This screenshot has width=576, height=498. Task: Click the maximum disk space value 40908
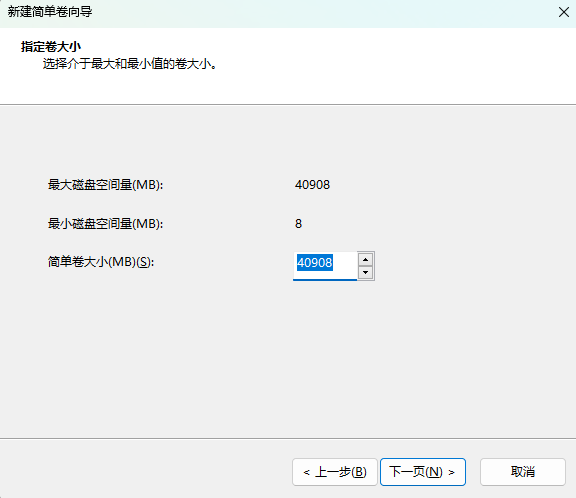313,184
